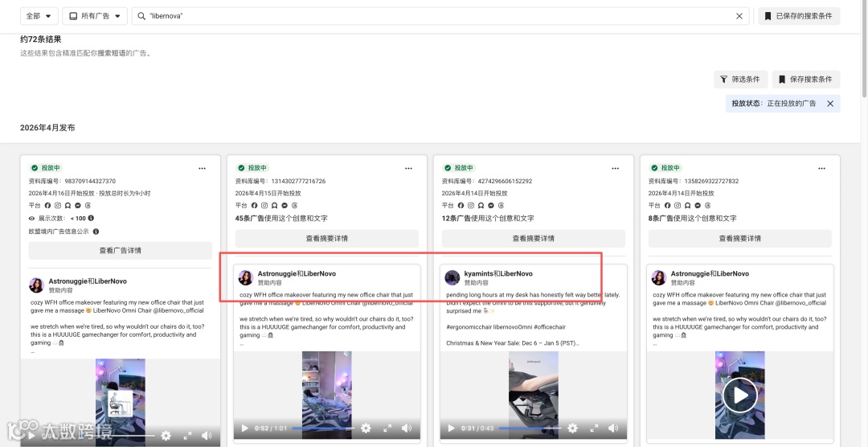Click Messenger platform icon on ad 1358269322727832

point(698,206)
